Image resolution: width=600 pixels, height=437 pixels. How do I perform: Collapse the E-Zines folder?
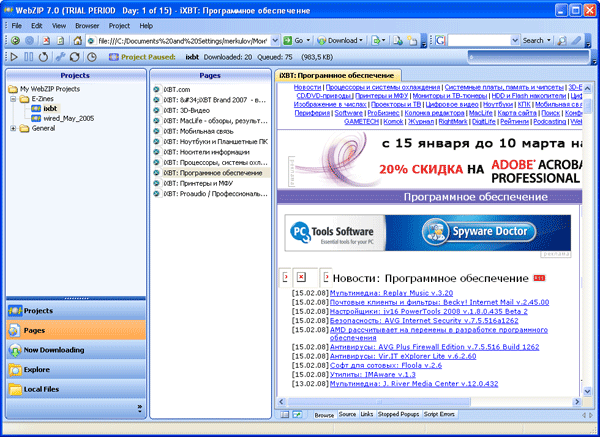coord(13,99)
